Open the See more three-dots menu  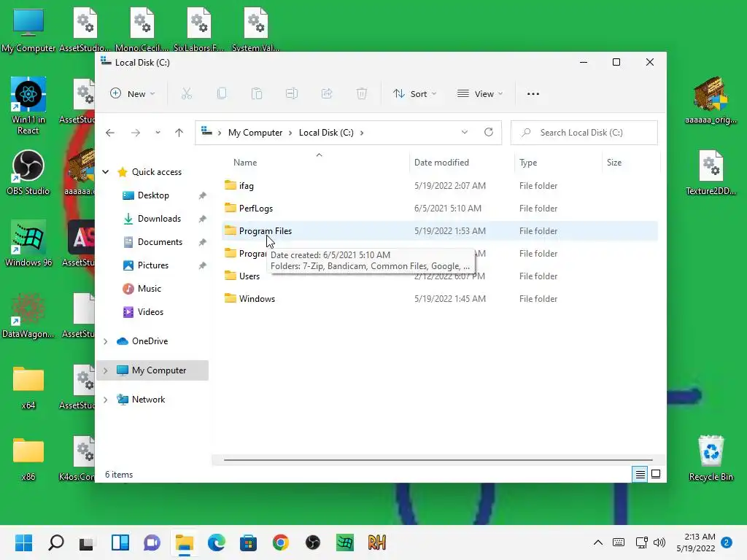click(x=533, y=94)
